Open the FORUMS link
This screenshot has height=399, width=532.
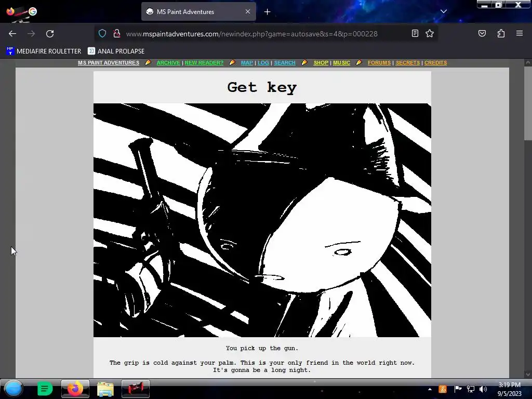tap(379, 63)
